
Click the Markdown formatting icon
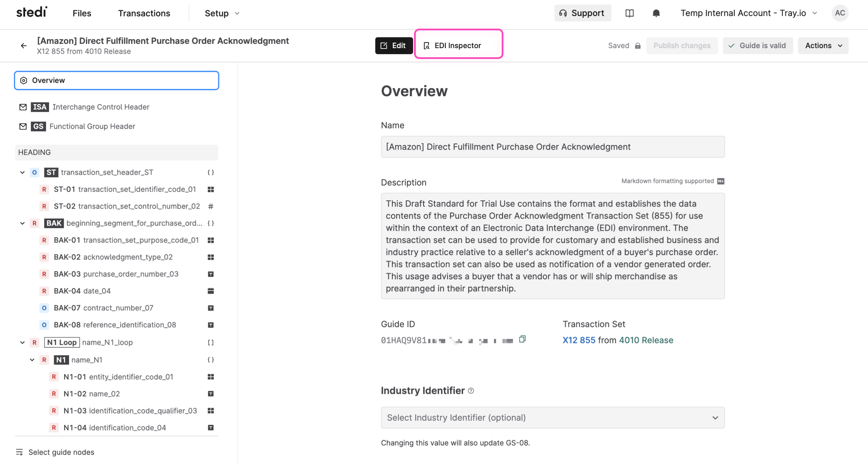720,181
